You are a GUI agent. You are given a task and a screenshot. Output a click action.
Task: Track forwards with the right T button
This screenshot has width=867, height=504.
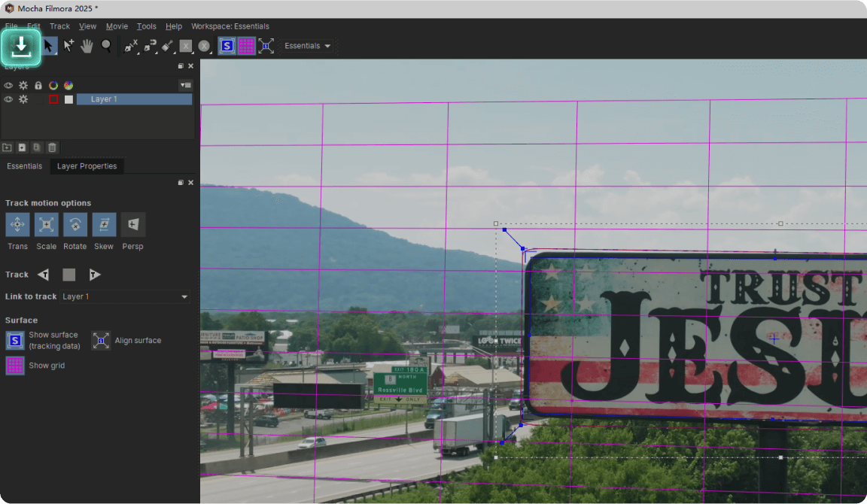[95, 275]
